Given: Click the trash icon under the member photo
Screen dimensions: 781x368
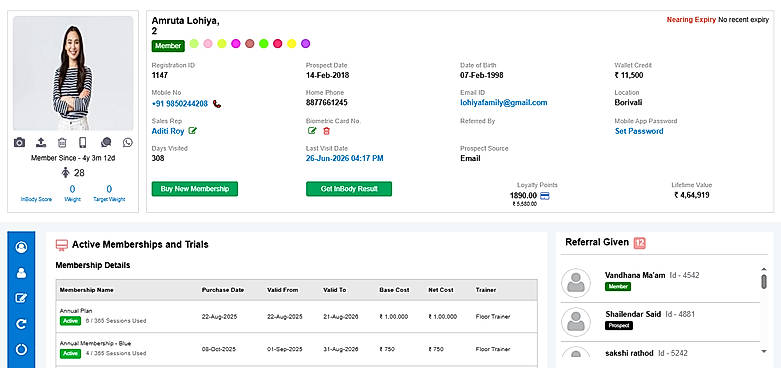Looking at the screenshot, I should click(x=62, y=142).
